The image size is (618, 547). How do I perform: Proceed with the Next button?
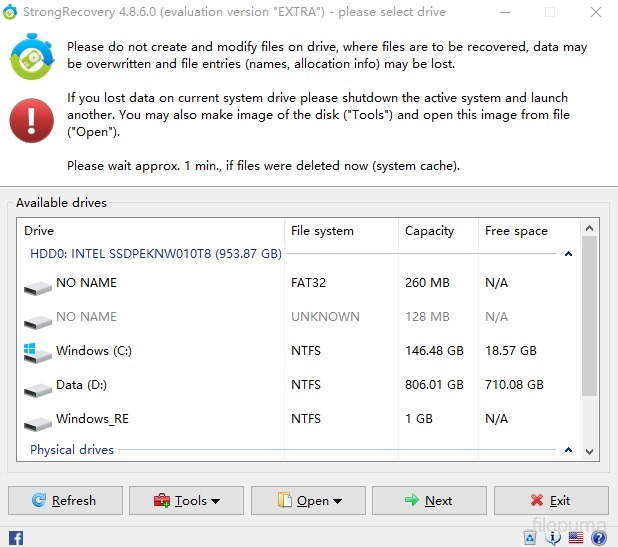pyautogui.click(x=429, y=501)
